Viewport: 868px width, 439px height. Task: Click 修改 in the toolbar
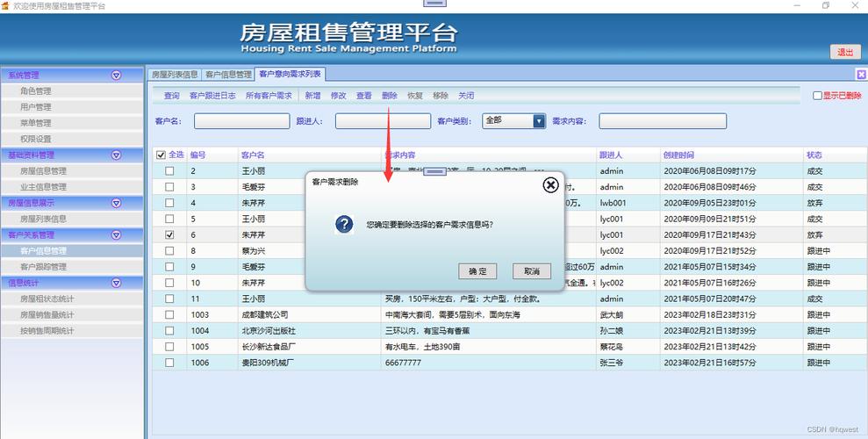pyautogui.click(x=338, y=96)
